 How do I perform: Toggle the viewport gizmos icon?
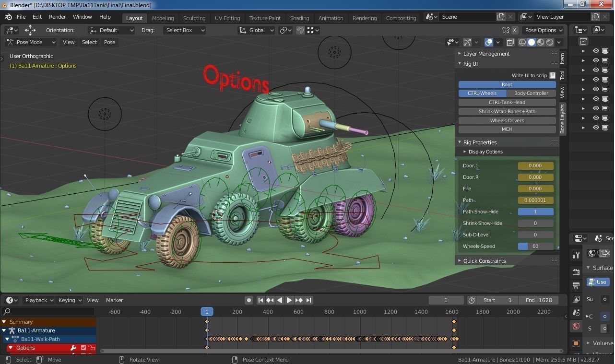tap(467, 42)
